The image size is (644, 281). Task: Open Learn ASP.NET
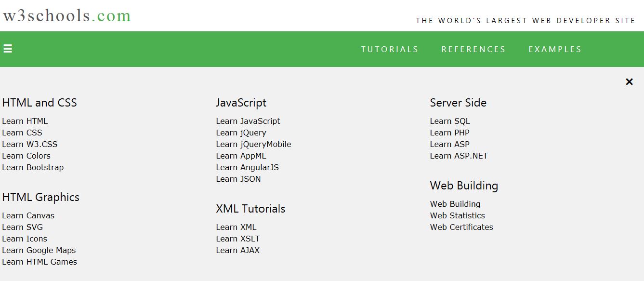click(x=459, y=156)
